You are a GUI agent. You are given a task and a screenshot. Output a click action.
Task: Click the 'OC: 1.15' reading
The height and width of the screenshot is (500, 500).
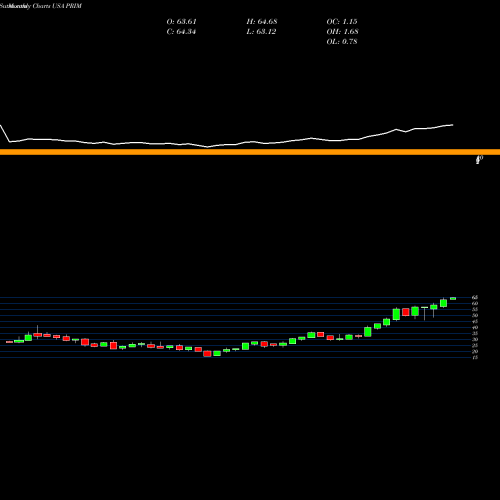(342, 21)
